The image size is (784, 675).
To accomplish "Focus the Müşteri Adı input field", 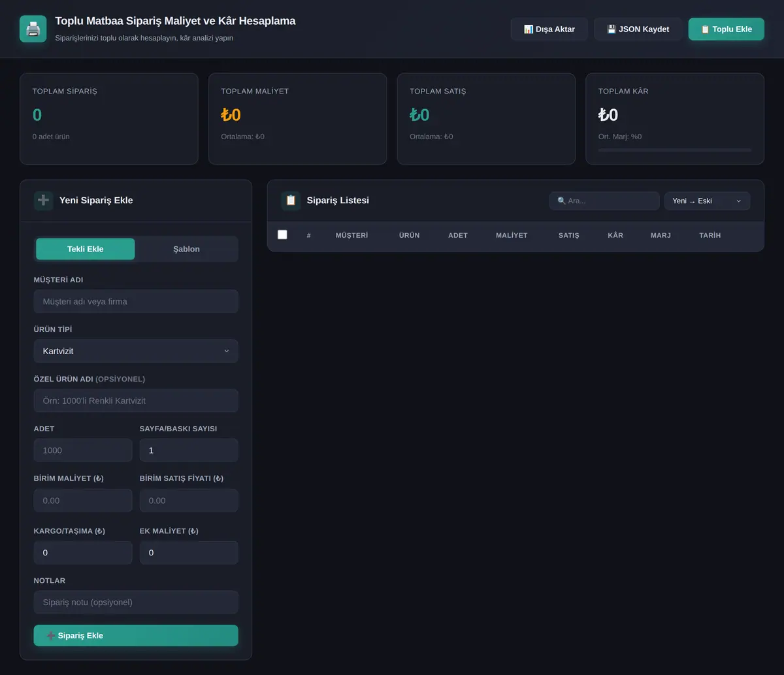I will coord(136,301).
